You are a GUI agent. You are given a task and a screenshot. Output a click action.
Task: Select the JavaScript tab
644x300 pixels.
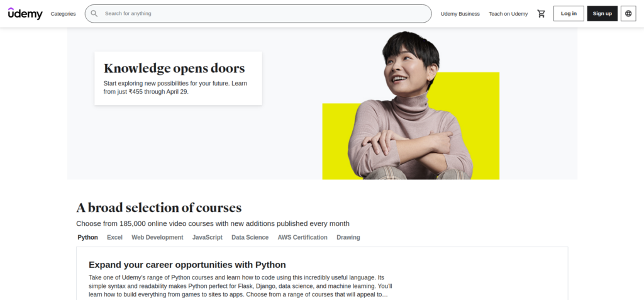tap(208, 237)
